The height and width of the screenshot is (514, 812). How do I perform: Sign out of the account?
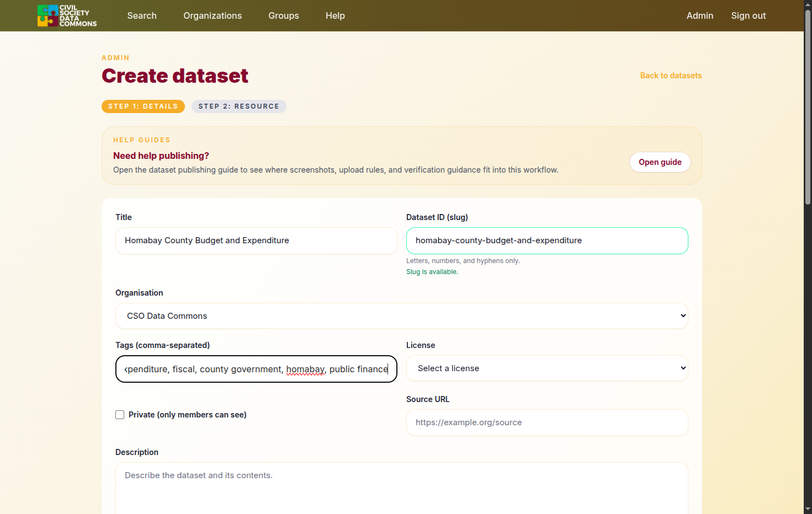749,15
